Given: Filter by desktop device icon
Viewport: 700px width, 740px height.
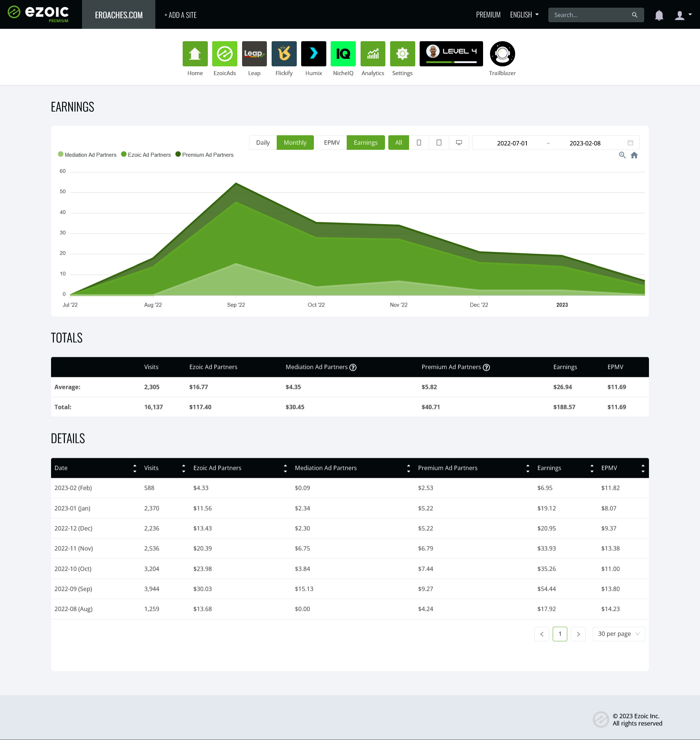Looking at the screenshot, I should click(459, 143).
